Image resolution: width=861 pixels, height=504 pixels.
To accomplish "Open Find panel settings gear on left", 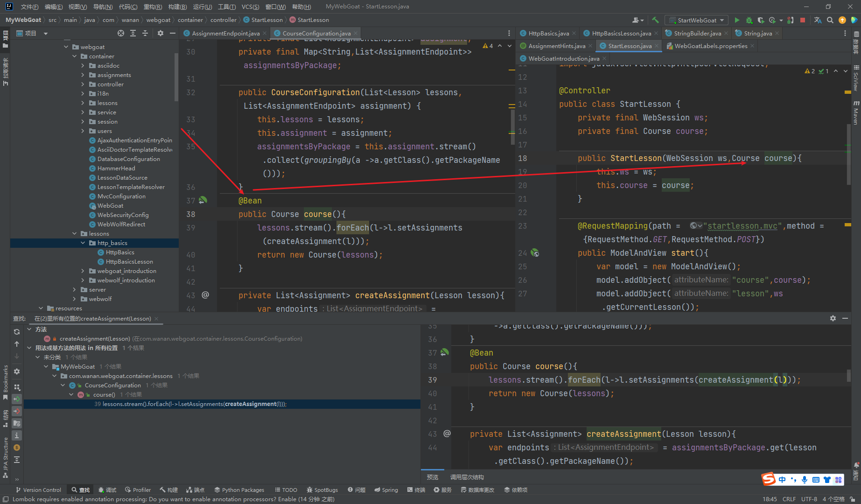I will [x=17, y=371].
